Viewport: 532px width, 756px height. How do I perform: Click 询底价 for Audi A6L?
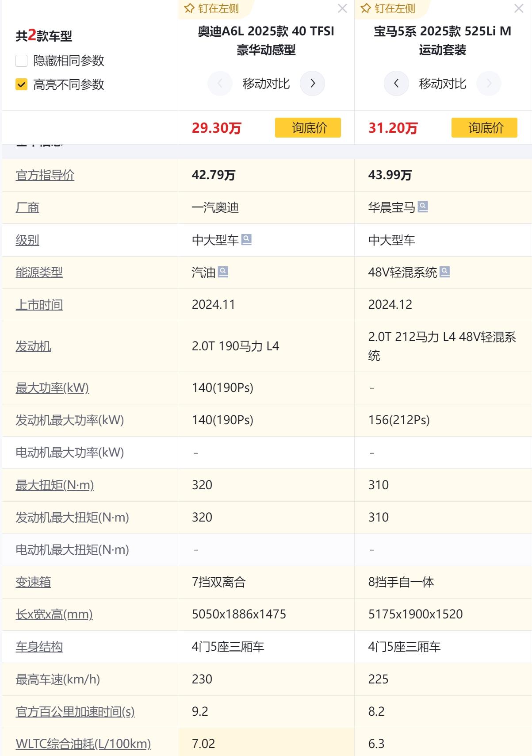308,128
